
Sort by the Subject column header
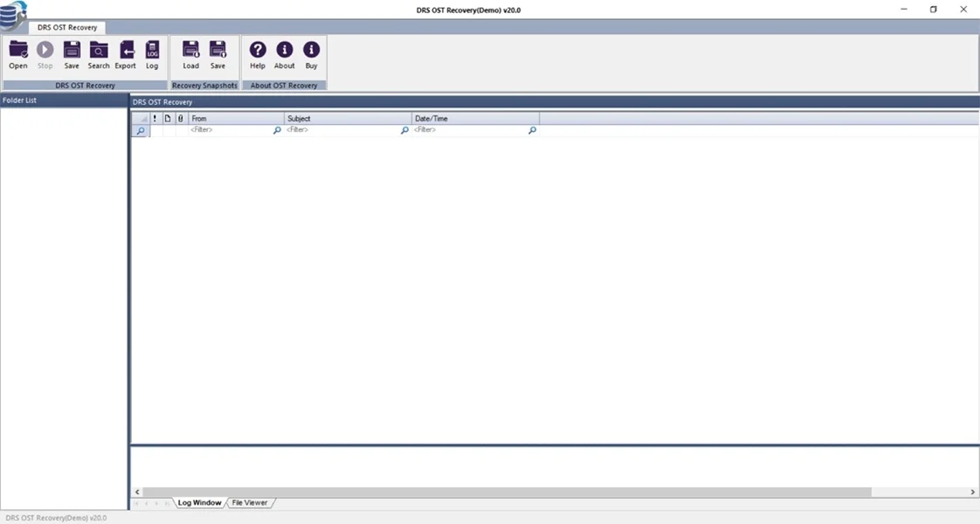click(x=349, y=118)
